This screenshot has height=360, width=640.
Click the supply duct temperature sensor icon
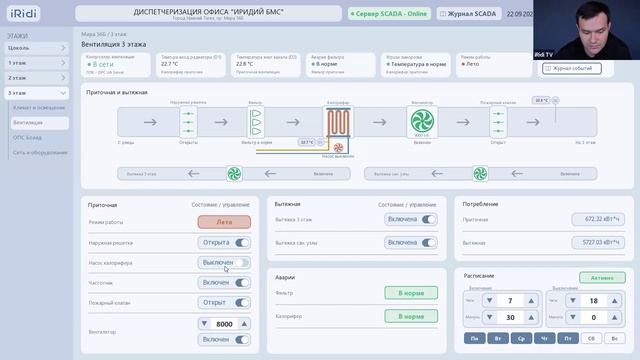point(556,100)
